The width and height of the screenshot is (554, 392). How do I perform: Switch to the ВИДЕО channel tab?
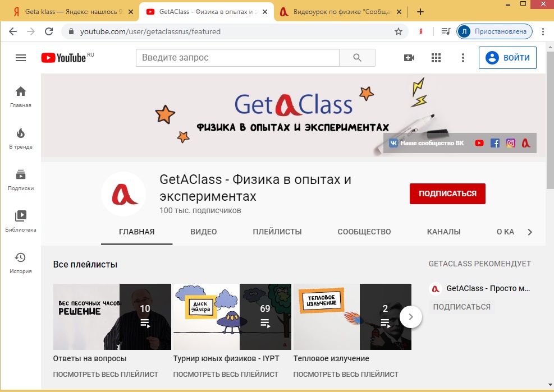coord(204,232)
